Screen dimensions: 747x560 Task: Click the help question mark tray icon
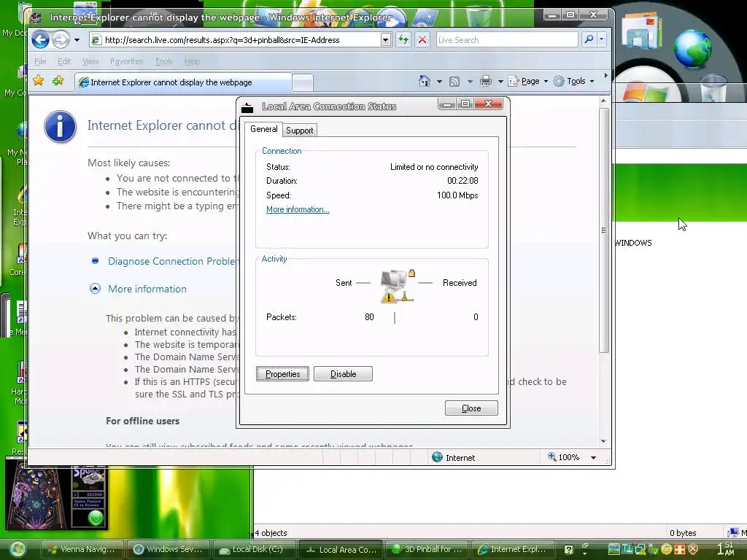coord(568,550)
